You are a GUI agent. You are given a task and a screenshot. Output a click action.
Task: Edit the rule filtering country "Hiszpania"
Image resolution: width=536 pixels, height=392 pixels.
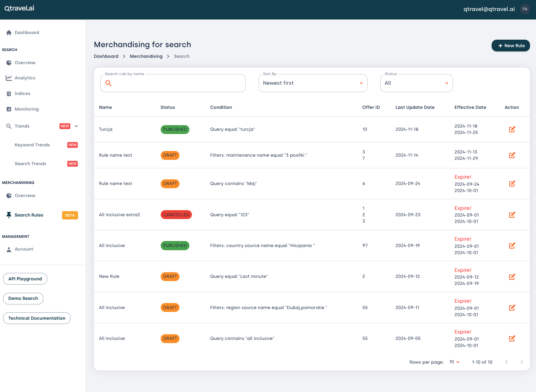512,246
